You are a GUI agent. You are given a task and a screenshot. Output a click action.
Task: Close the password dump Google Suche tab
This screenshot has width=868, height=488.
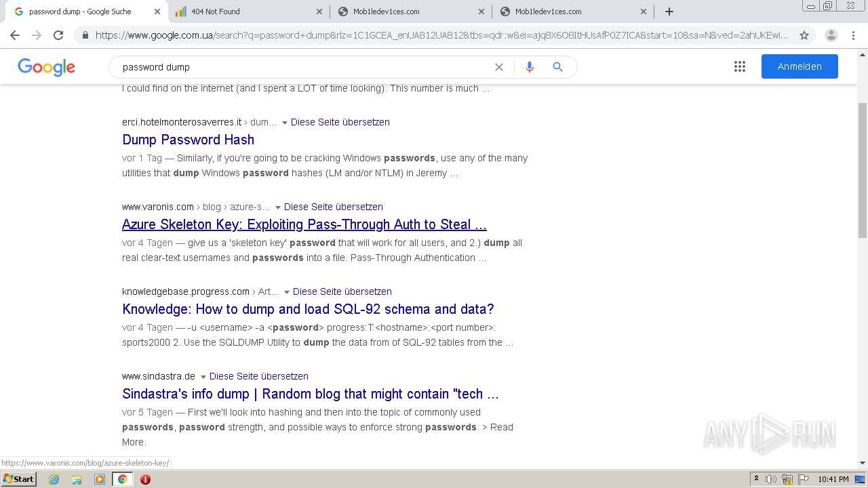pos(157,12)
